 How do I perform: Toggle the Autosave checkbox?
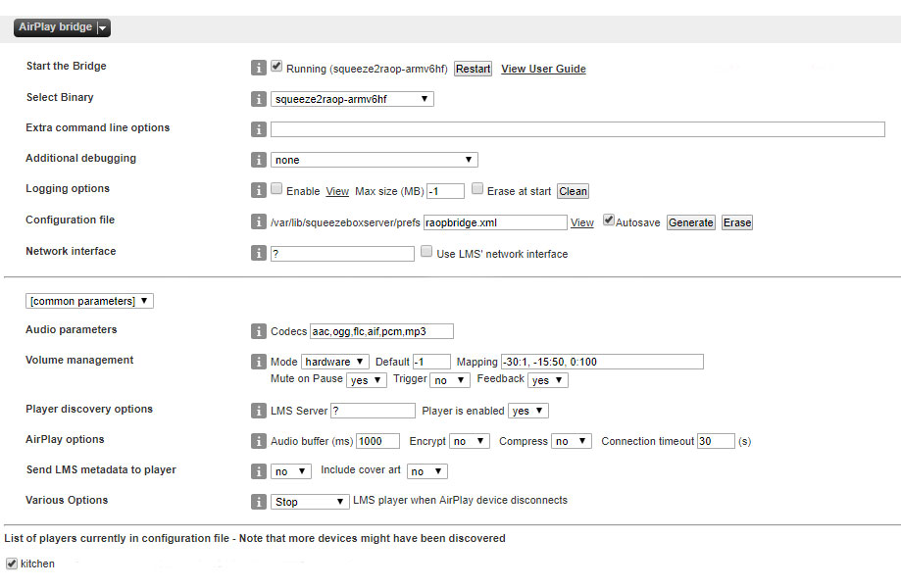(x=609, y=220)
